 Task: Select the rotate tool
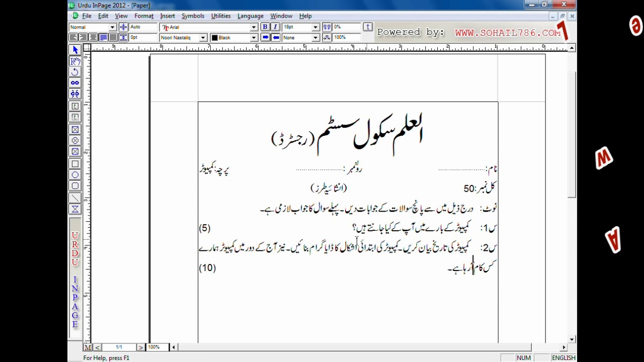tap(75, 72)
